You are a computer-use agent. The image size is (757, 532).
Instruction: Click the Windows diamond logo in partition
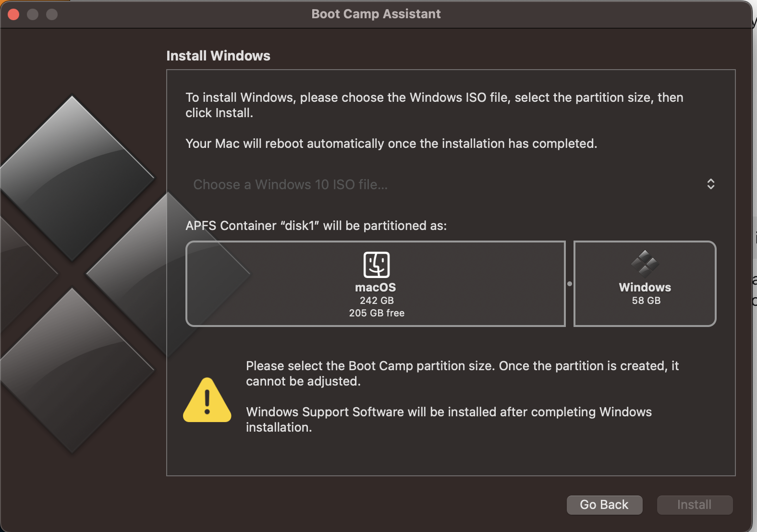coord(645,264)
